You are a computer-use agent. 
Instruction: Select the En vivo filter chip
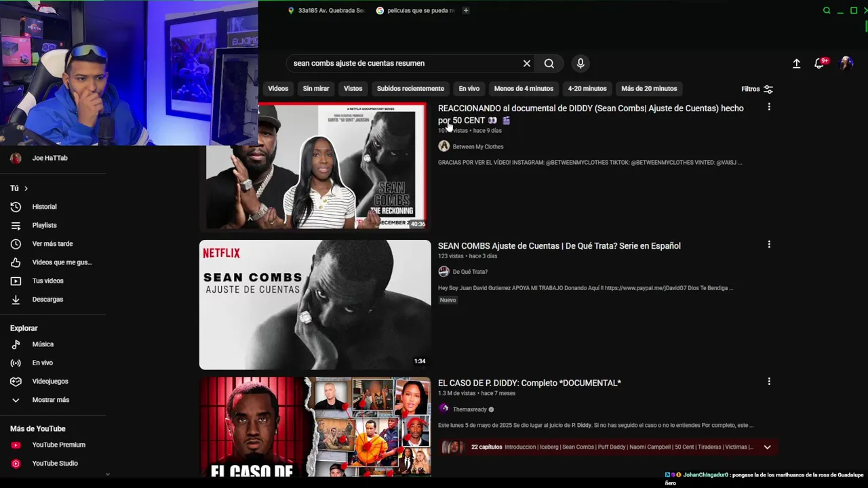[x=469, y=88]
